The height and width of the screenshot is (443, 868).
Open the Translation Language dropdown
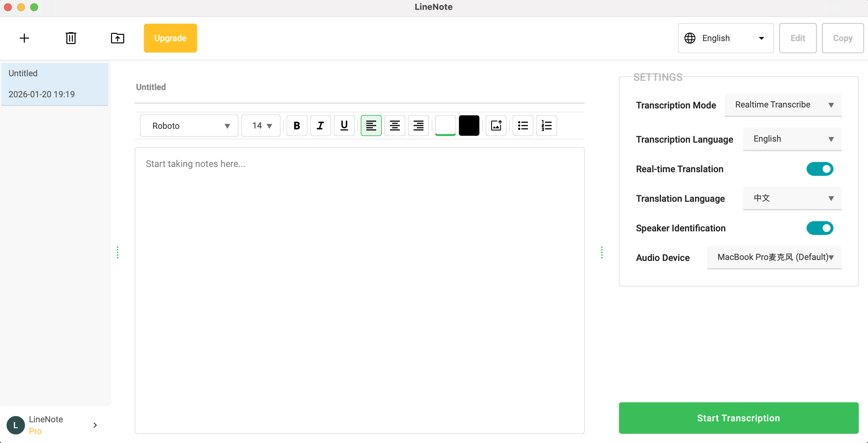792,198
